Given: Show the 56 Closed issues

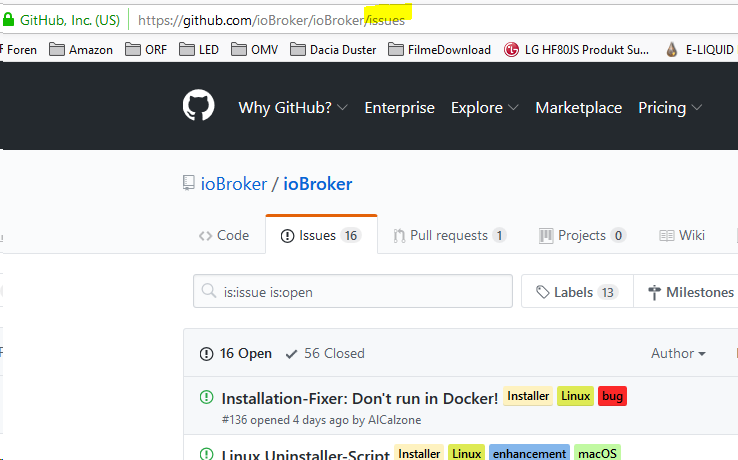Looking at the screenshot, I should pyautogui.click(x=325, y=353).
